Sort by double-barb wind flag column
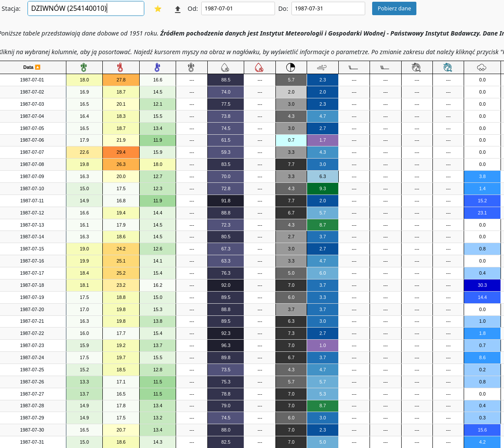This screenshot has width=504, height=448. pyautogui.click(x=385, y=68)
